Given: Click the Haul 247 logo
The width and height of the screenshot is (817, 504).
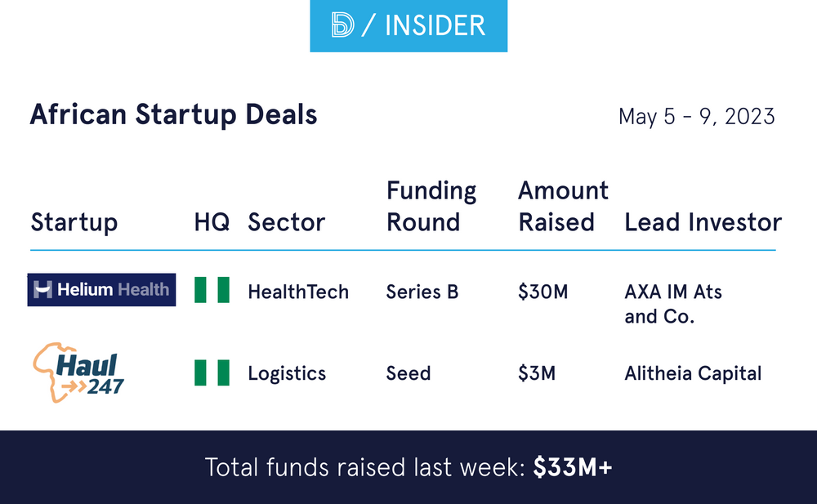Looking at the screenshot, I should pos(78,374).
